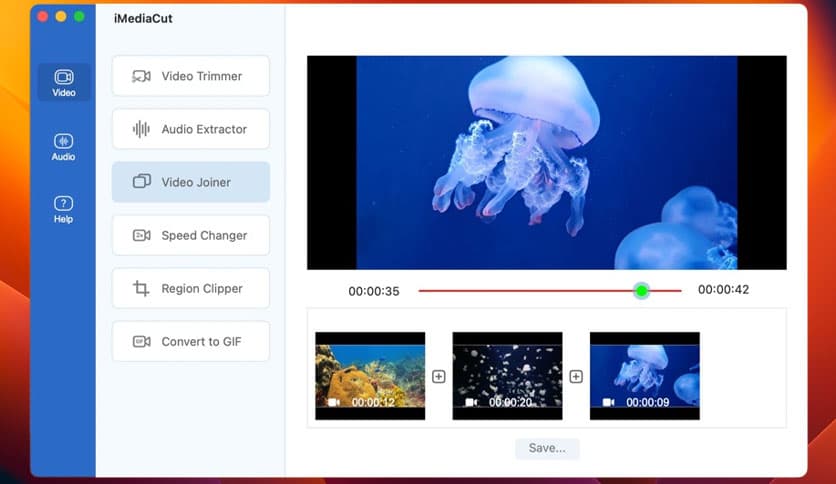Click the Save... button
Viewport: 836px width, 484px height.
547,448
